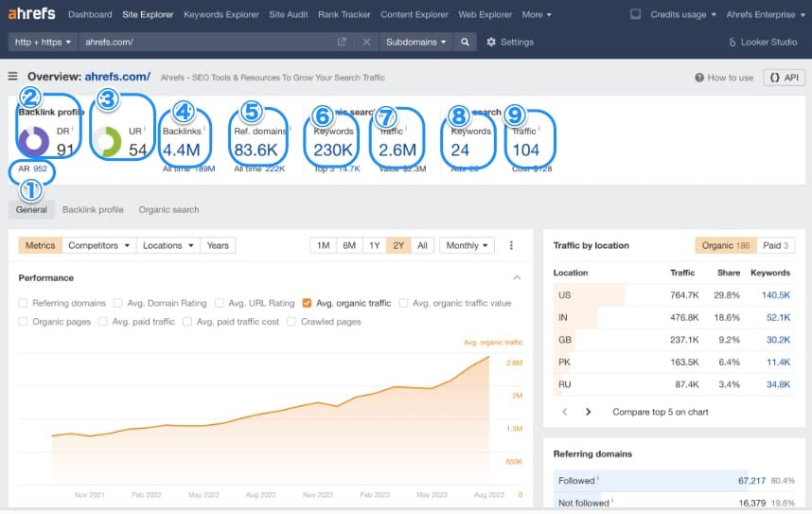Open the chart three-dot options menu
The width and height of the screenshot is (812, 514).
(x=511, y=245)
